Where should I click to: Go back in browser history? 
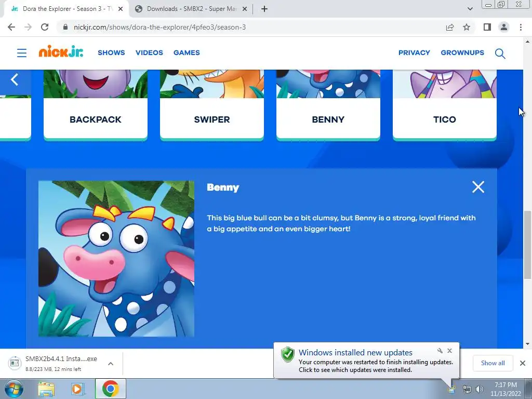click(x=11, y=27)
